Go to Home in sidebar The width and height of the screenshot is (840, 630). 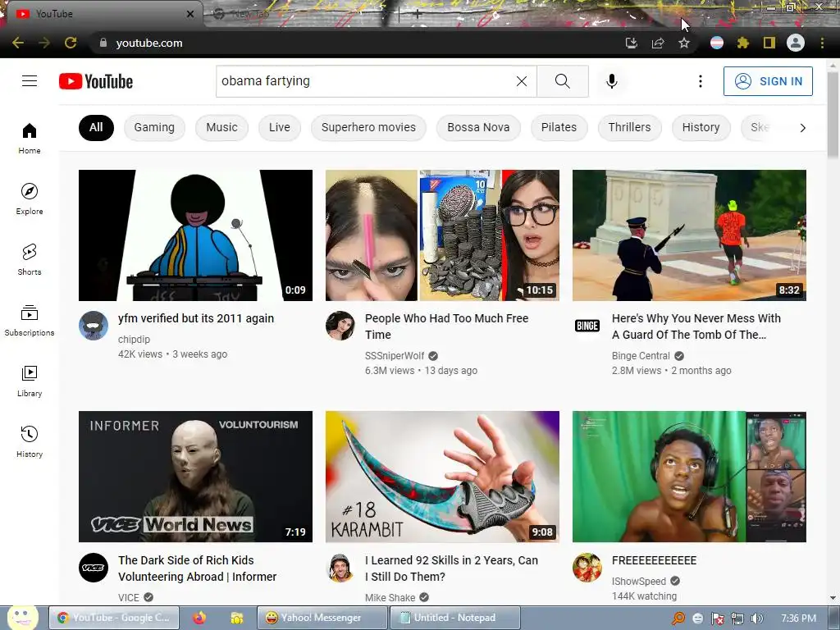tap(30, 139)
